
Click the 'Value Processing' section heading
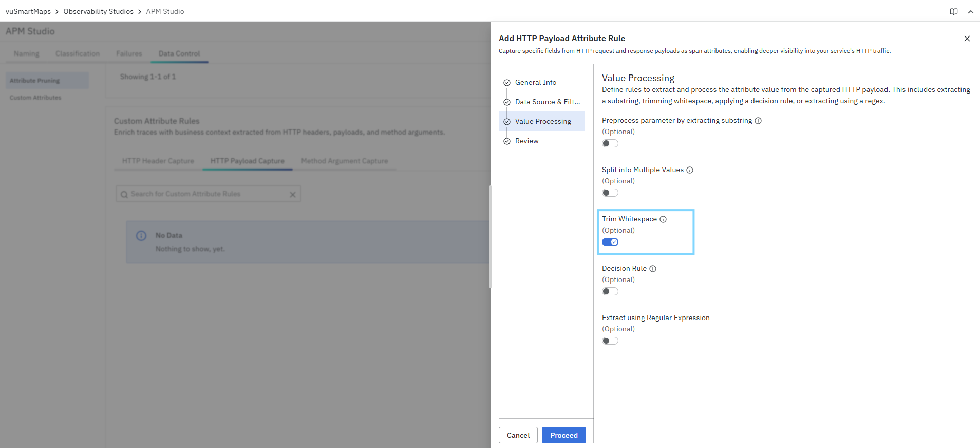[638, 78]
